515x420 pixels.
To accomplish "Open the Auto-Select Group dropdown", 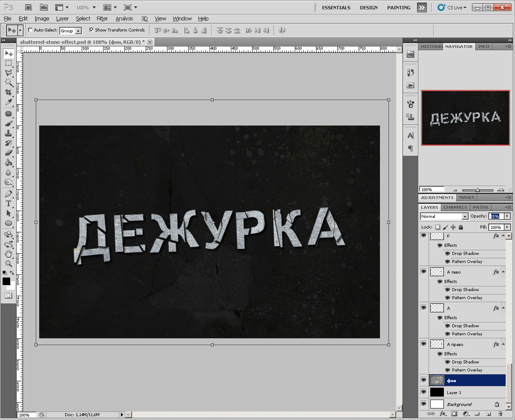I will 78,31.
